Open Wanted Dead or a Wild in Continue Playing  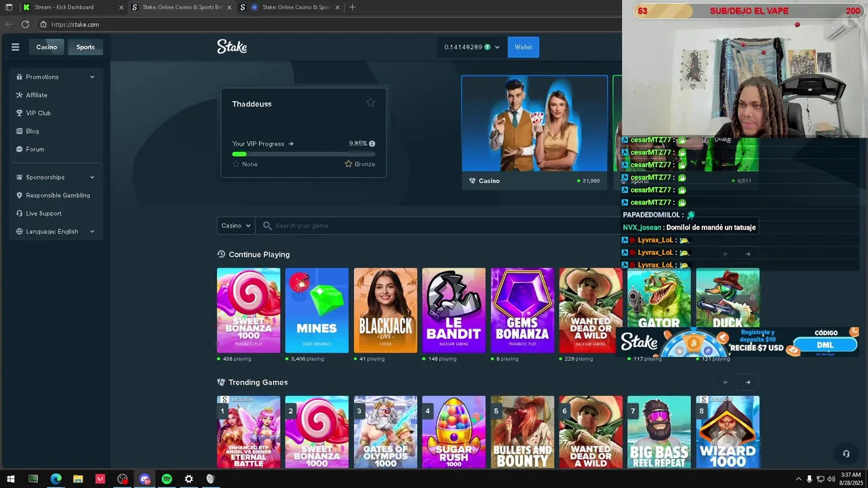coord(591,310)
